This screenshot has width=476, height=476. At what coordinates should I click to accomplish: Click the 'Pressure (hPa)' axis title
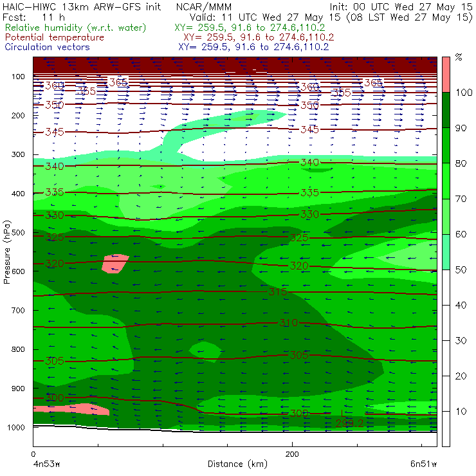tap(6, 252)
